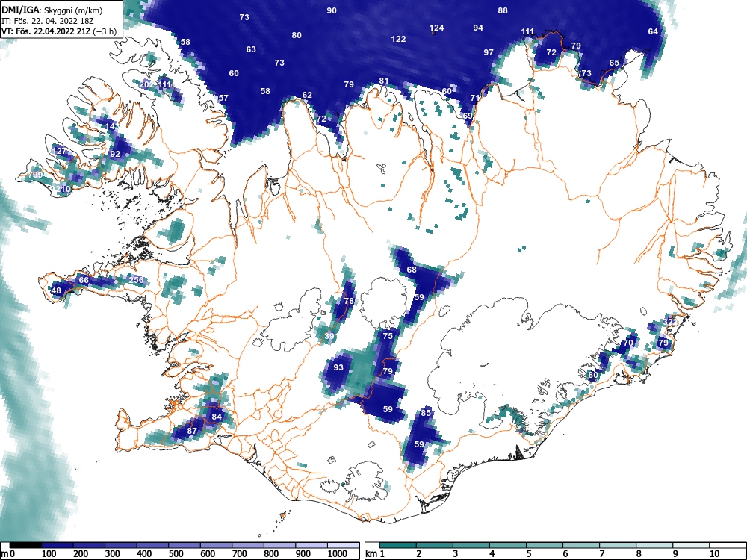Image resolution: width=747 pixels, height=560 pixels.
Task: Click the 84 value near Reykjavik
Action: (x=217, y=417)
